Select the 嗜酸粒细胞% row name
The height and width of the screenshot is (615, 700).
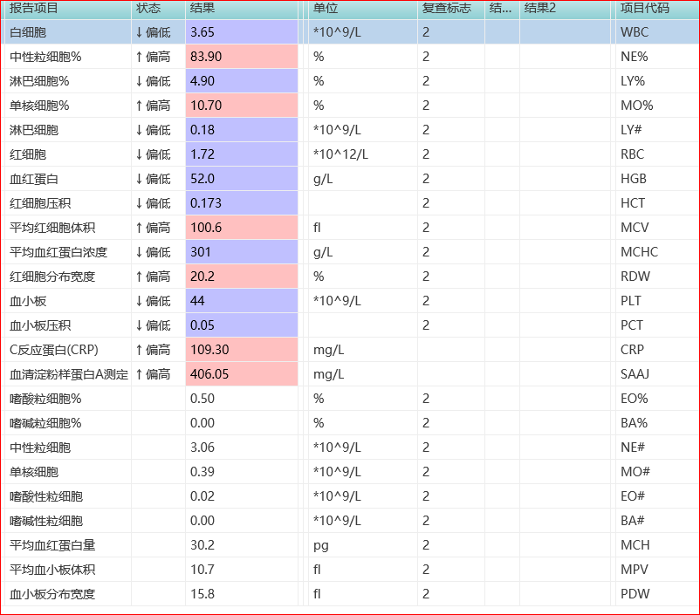(45, 399)
